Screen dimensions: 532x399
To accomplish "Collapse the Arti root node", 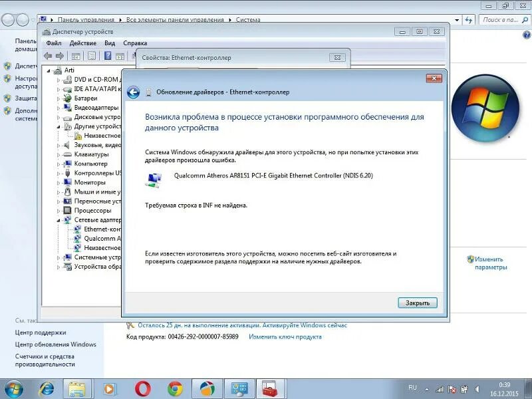I will (49, 70).
